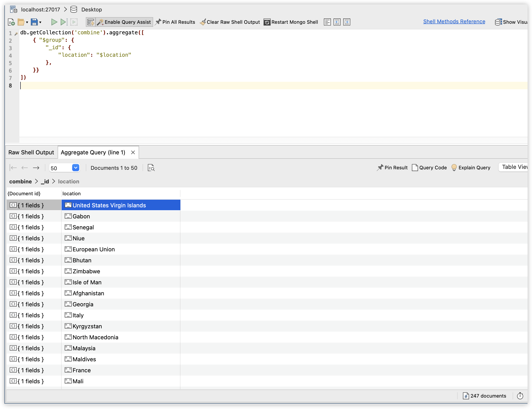Run the entire script with play icon
Screen dimensions: 532x409
point(54,22)
